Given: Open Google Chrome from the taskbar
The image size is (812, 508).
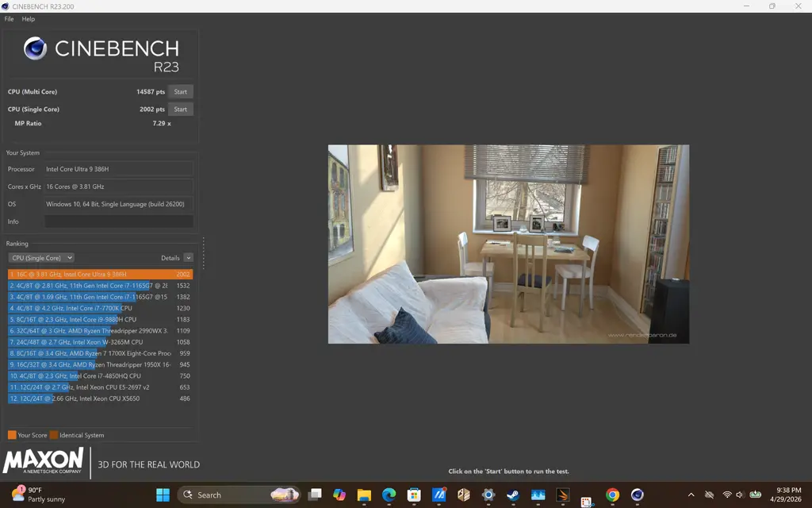Looking at the screenshot, I should coord(613,495).
